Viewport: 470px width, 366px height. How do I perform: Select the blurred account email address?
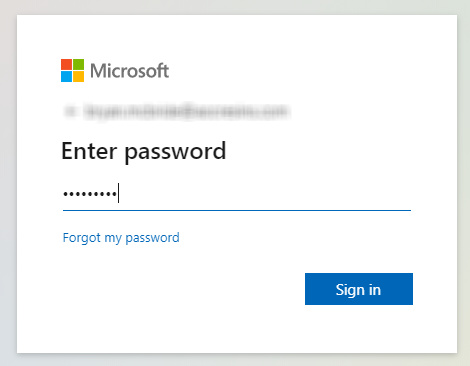(186, 111)
